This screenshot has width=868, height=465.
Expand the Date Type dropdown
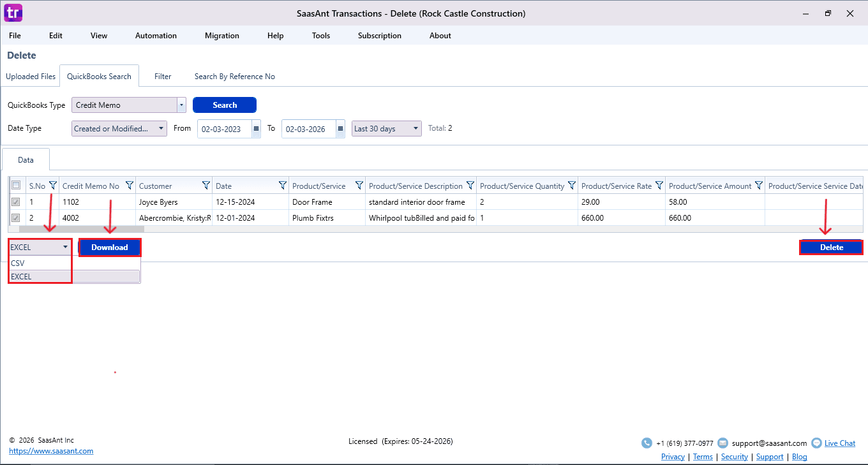[161, 129]
